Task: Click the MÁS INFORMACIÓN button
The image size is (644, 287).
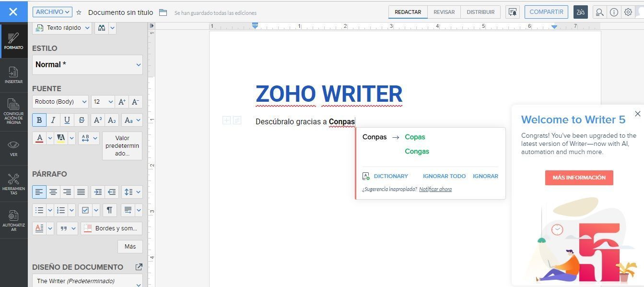Action: coord(579,178)
